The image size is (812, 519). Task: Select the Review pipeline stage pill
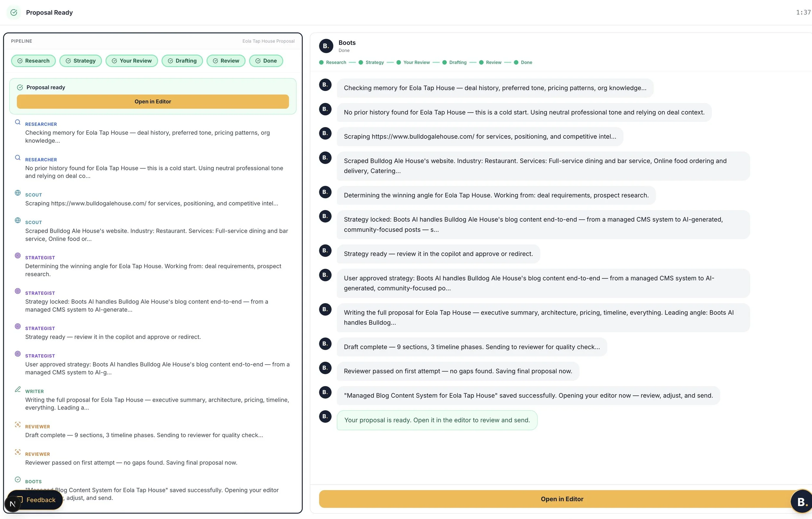pos(226,61)
